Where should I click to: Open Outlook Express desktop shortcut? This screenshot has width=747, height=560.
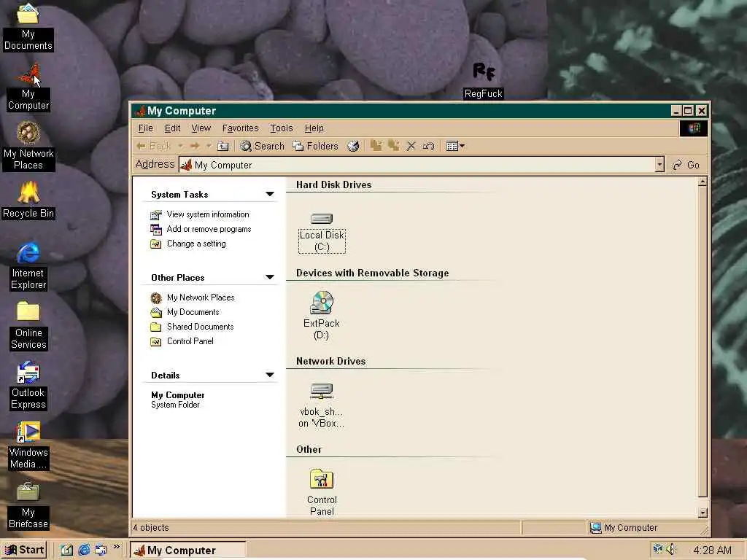(x=28, y=386)
